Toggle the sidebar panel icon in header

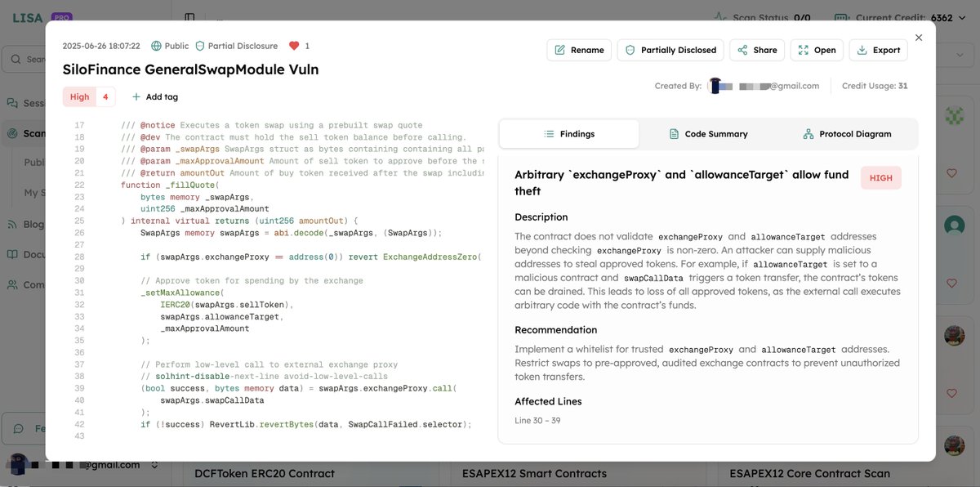click(x=189, y=17)
